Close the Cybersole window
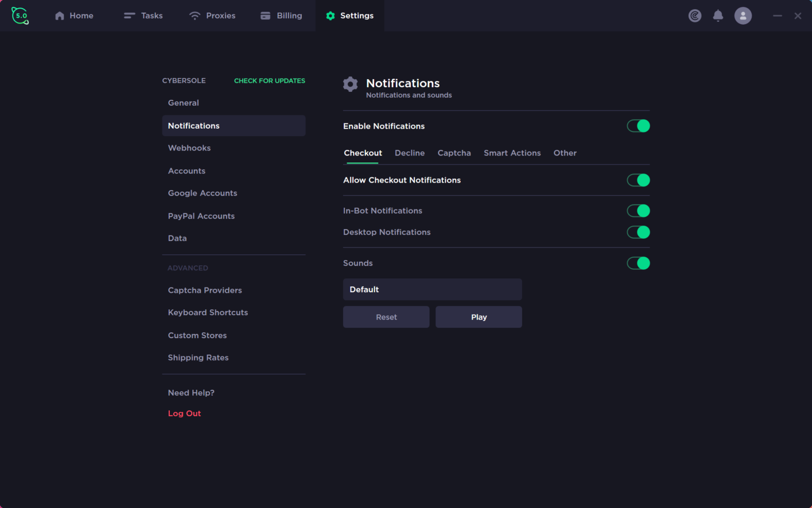The image size is (812, 508). 798,15
